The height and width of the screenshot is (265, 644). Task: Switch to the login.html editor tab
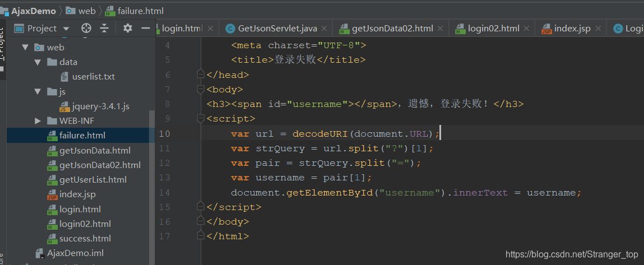(182, 29)
